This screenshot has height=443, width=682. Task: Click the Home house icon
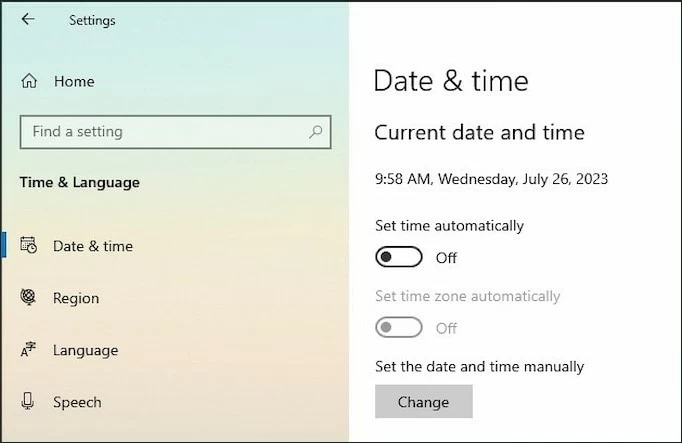[29, 81]
